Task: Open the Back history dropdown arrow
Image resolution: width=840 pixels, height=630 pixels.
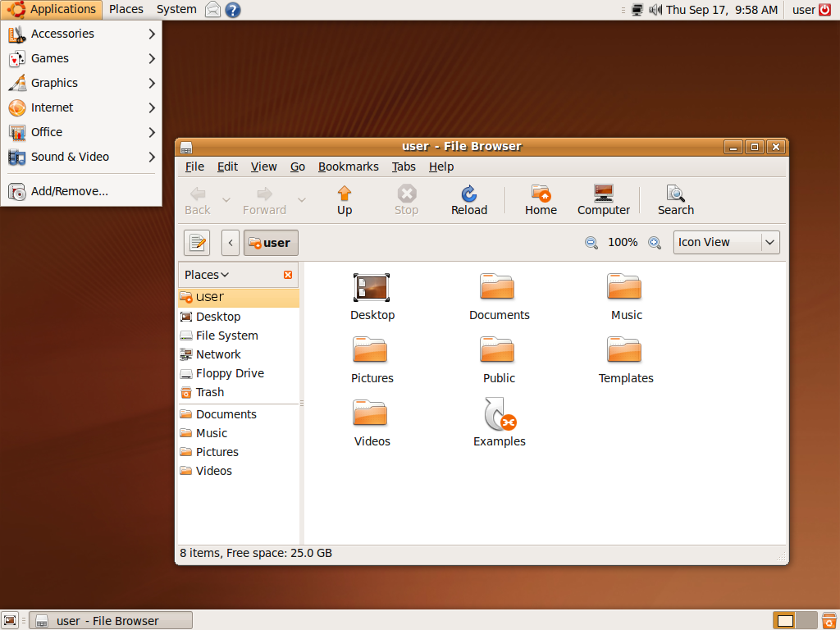Action: (x=226, y=200)
